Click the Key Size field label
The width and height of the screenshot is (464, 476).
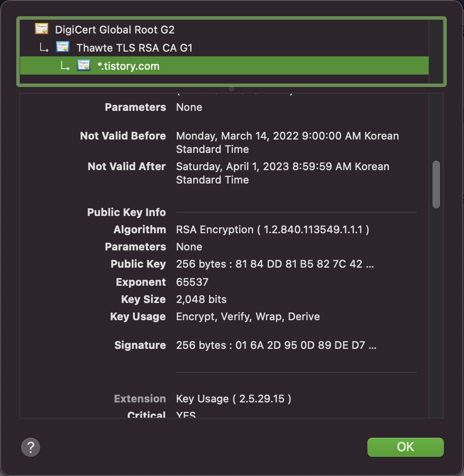coord(144,299)
